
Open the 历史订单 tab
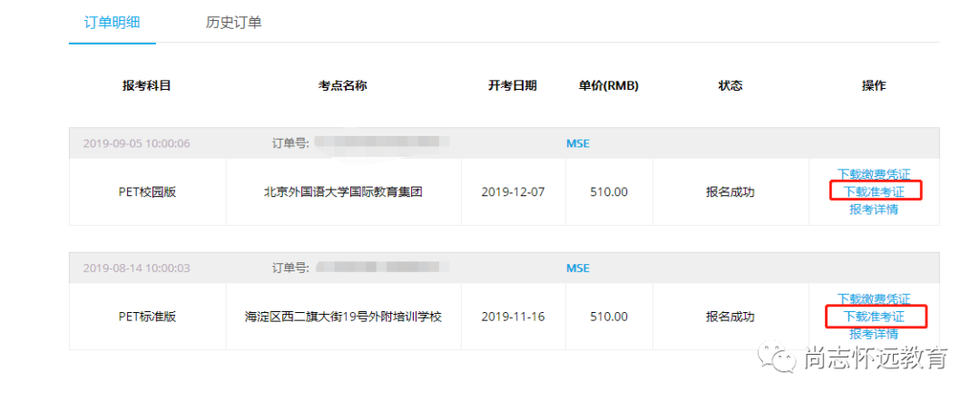[x=233, y=22]
